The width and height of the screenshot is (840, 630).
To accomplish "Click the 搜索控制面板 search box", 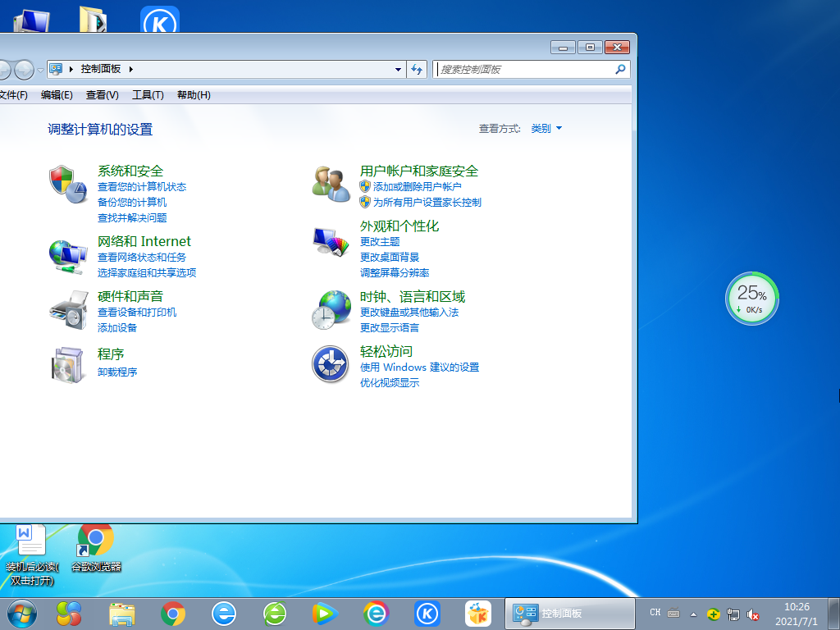I will pyautogui.click(x=533, y=69).
